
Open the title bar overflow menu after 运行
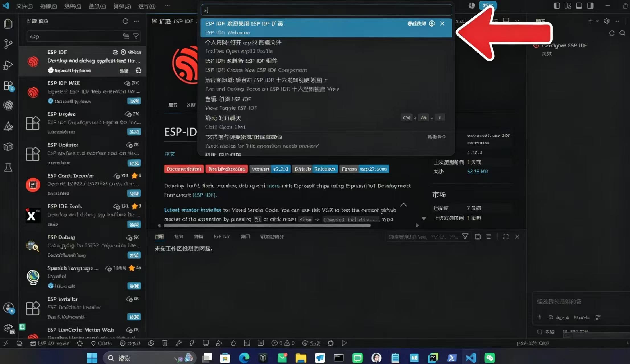pyautogui.click(x=167, y=6)
